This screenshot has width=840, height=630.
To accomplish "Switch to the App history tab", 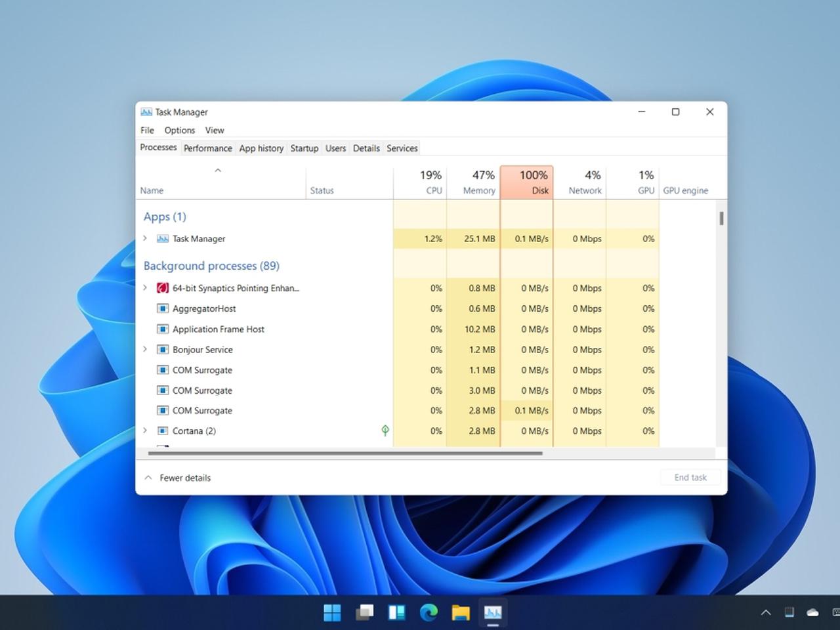I will click(x=261, y=148).
